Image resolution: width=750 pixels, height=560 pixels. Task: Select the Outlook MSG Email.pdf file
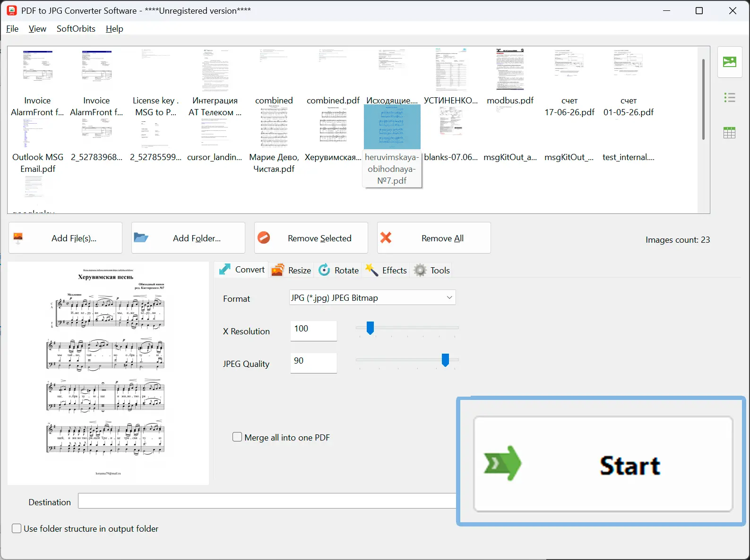(x=38, y=145)
